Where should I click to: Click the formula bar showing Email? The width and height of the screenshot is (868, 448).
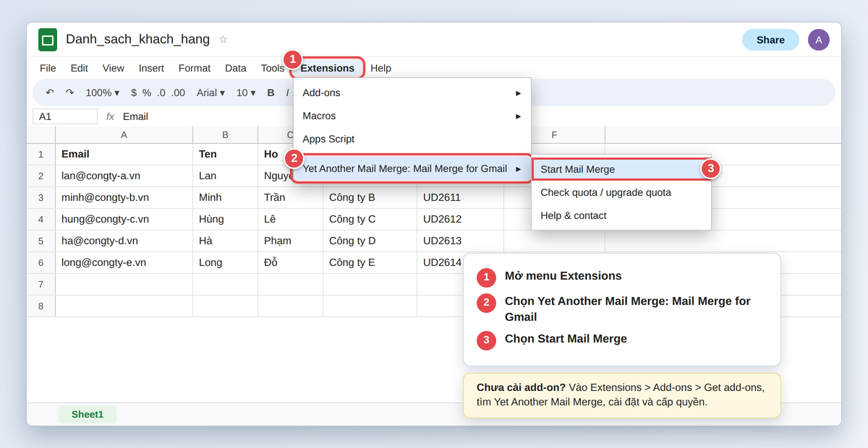pyautogui.click(x=135, y=116)
